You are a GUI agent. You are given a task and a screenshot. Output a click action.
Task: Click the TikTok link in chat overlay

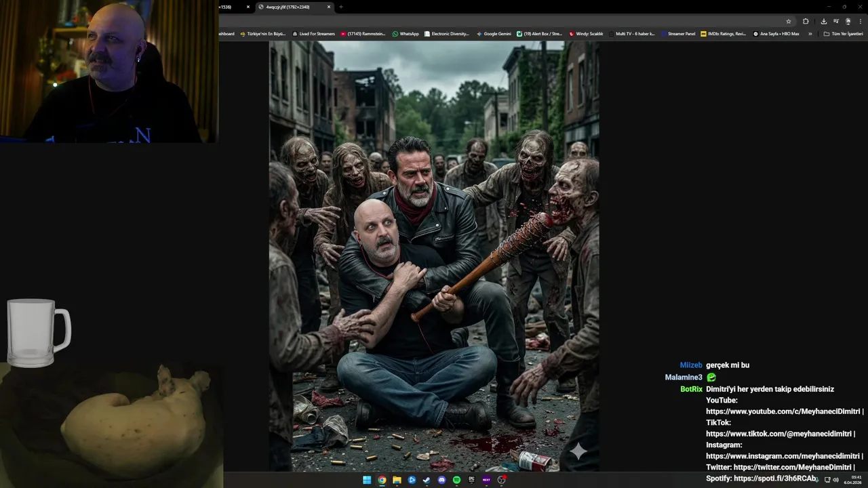click(778, 434)
